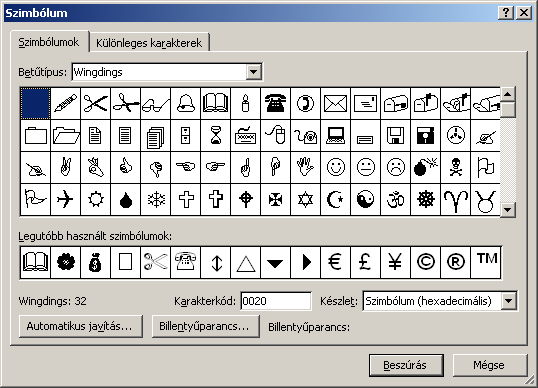
Task: Select the black telephone symbol in top row
Action: (x=276, y=103)
